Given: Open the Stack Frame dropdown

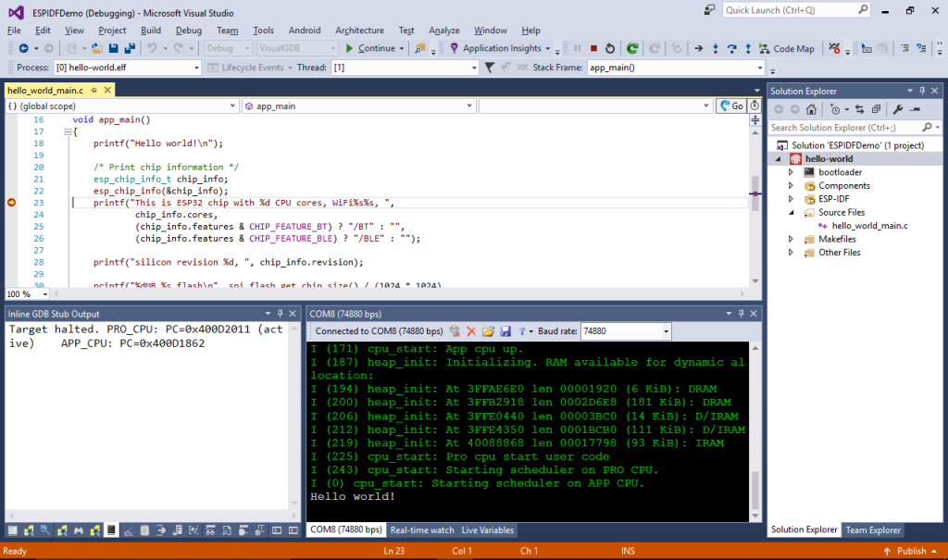Looking at the screenshot, I should [760, 68].
